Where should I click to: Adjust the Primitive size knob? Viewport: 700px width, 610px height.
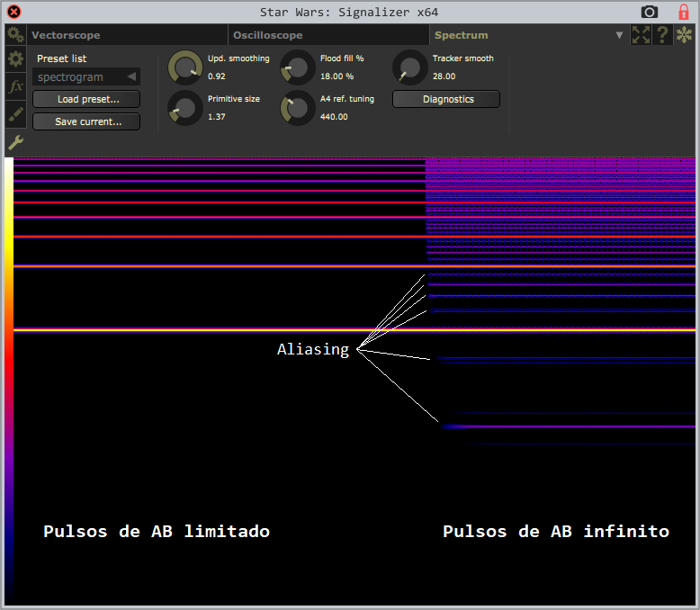pyautogui.click(x=184, y=108)
